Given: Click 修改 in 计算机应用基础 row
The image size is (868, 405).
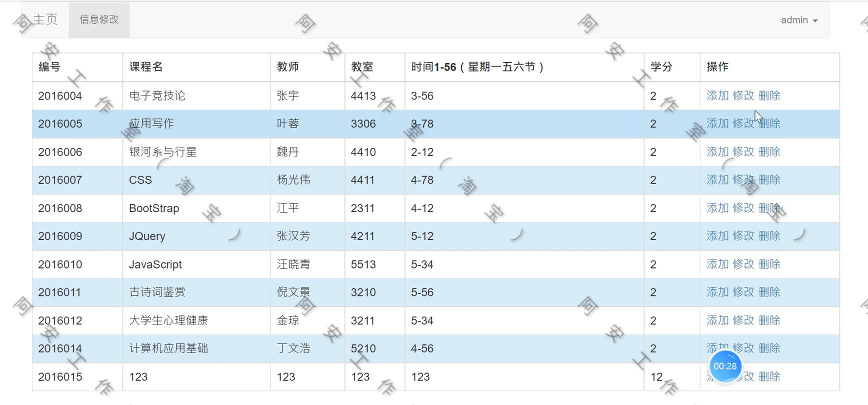Looking at the screenshot, I should (743, 348).
